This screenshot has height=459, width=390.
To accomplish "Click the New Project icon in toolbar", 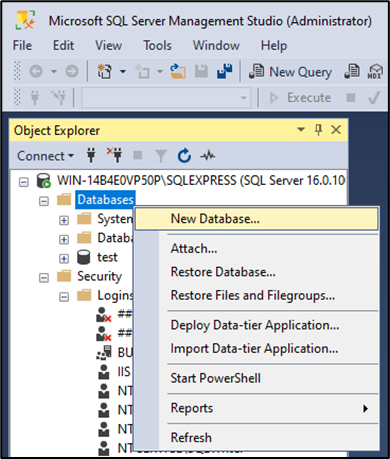I will 104,71.
